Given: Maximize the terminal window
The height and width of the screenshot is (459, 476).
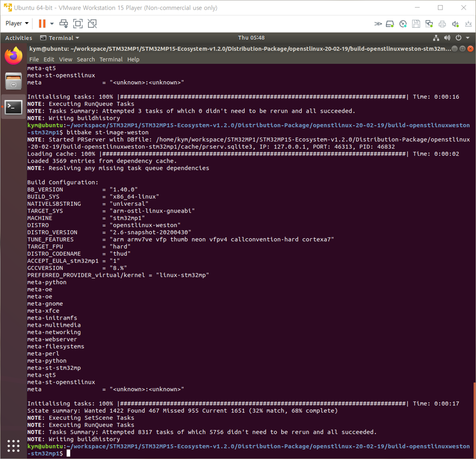Looking at the screenshot, I should pyautogui.click(x=462, y=48).
